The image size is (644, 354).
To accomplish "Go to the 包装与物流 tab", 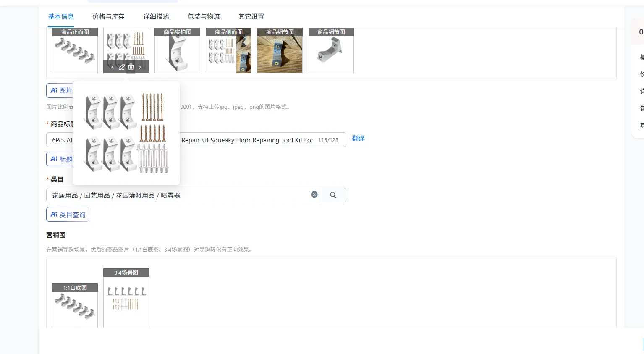I will [204, 16].
